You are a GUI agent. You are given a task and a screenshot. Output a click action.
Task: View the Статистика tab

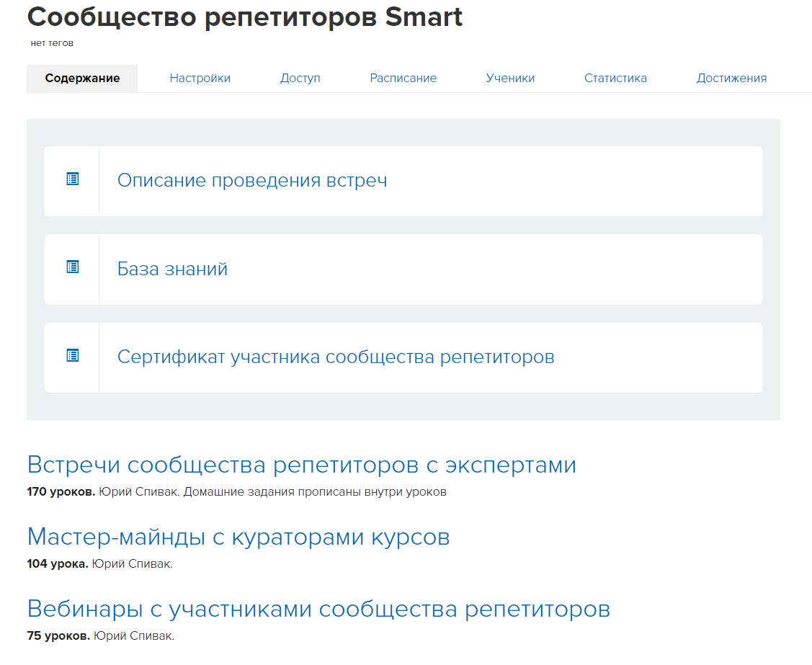[615, 79]
